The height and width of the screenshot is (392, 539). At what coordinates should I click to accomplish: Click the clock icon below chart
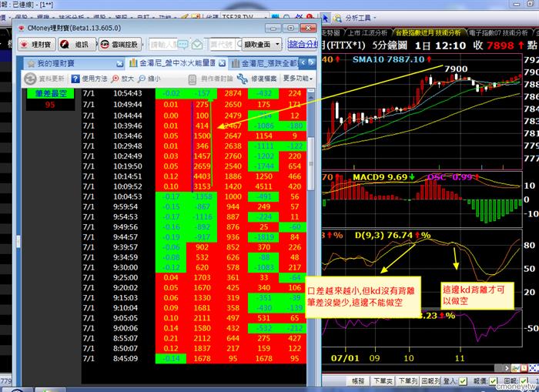[x=524, y=368]
